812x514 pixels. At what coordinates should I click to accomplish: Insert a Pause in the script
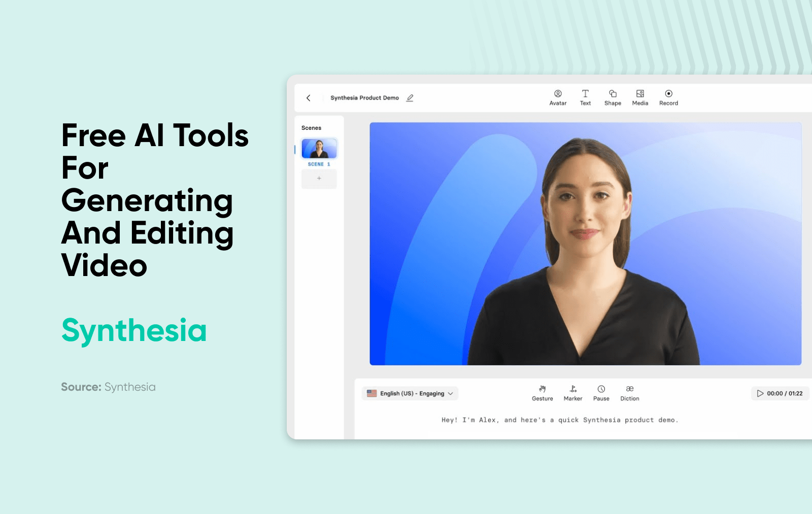pos(601,393)
